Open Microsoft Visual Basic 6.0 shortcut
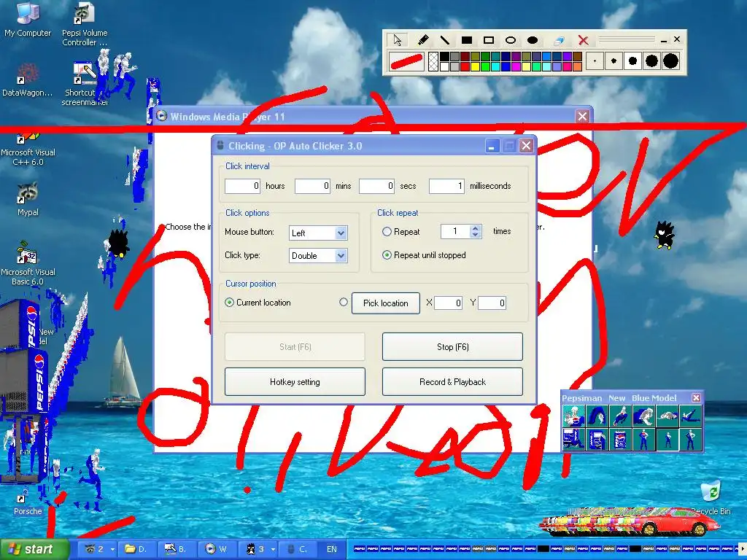 click(27, 262)
